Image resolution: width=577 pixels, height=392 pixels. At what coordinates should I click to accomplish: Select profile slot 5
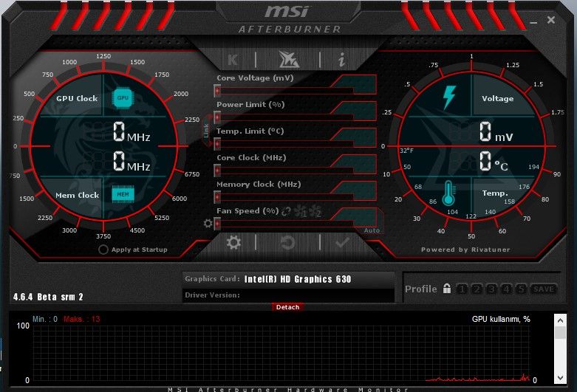pyautogui.click(x=521, y=289)
